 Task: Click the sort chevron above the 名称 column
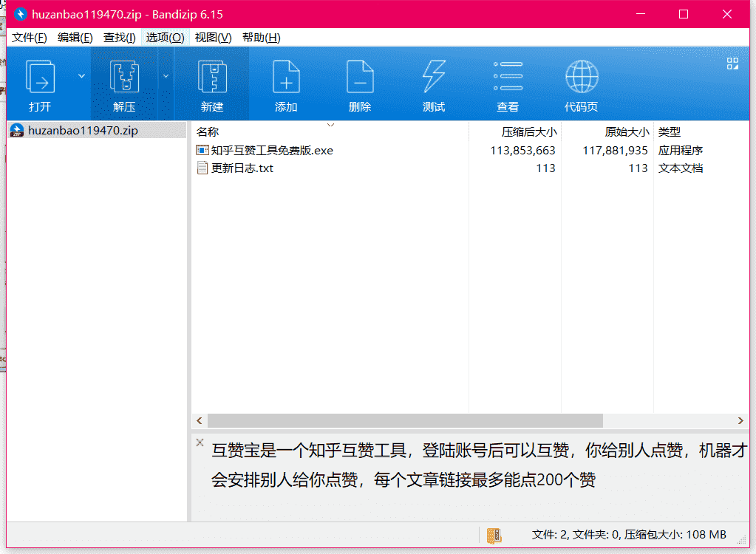331,125
